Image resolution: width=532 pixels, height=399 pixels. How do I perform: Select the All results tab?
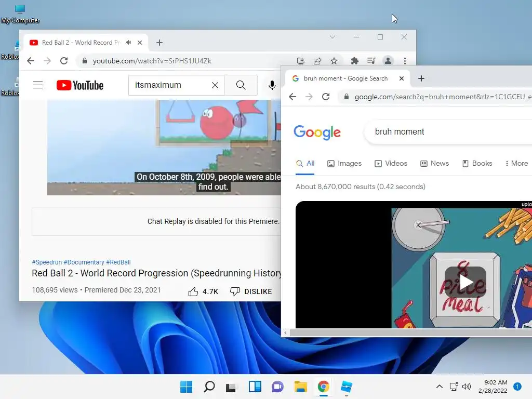click(305, 164)
